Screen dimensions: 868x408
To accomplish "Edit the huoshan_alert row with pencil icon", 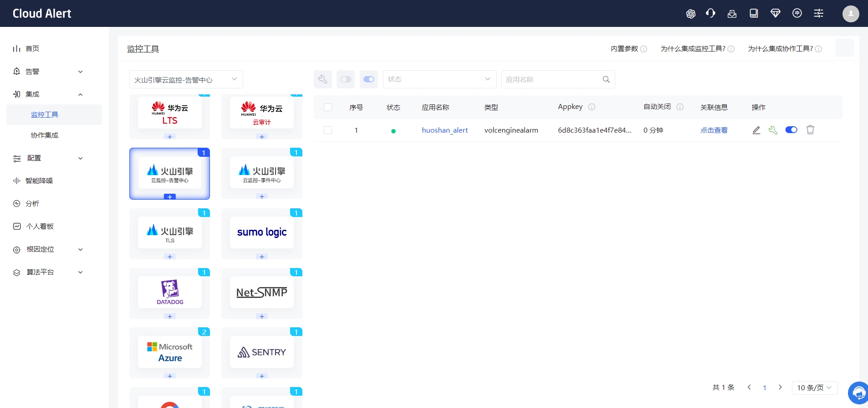I will [756, 130].
